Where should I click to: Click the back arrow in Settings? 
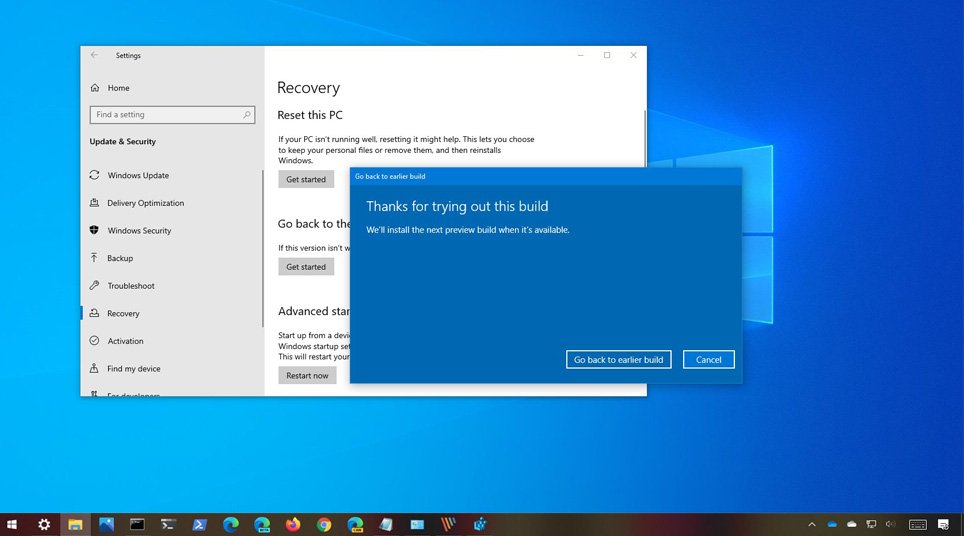pos(94,56)
